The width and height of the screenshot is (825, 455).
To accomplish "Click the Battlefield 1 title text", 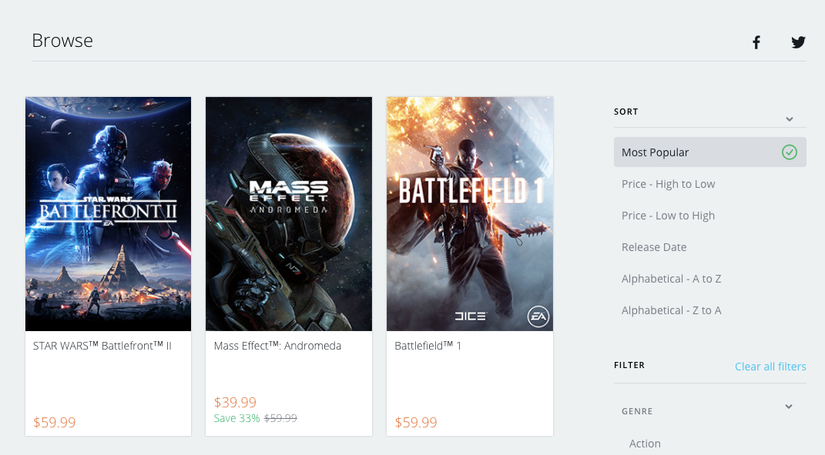I will 428,346.
